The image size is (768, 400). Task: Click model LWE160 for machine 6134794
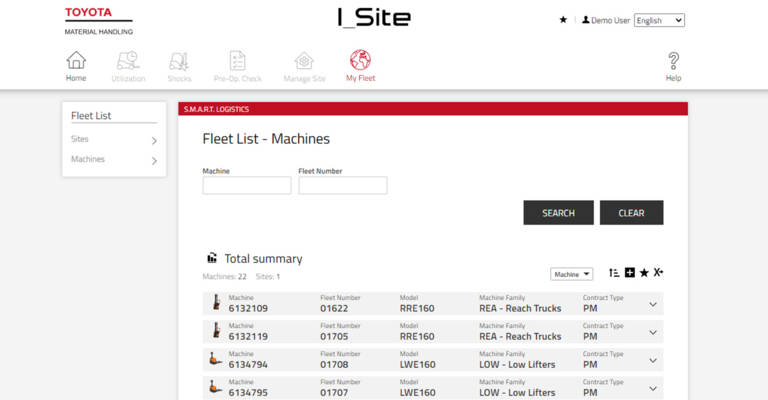tap(418, 364)
